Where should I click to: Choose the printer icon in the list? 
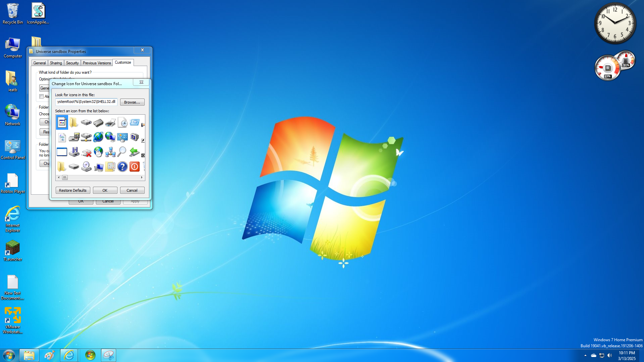[110, 123]
